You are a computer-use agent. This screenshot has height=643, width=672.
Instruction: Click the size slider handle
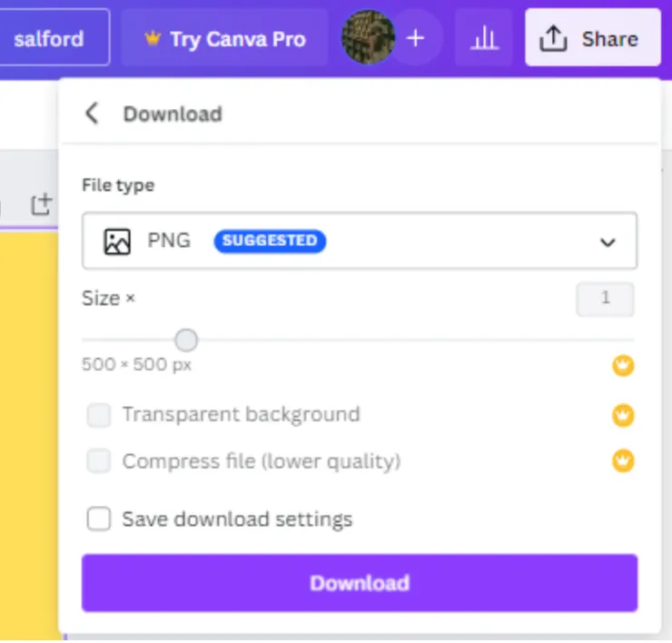(186, 341)
